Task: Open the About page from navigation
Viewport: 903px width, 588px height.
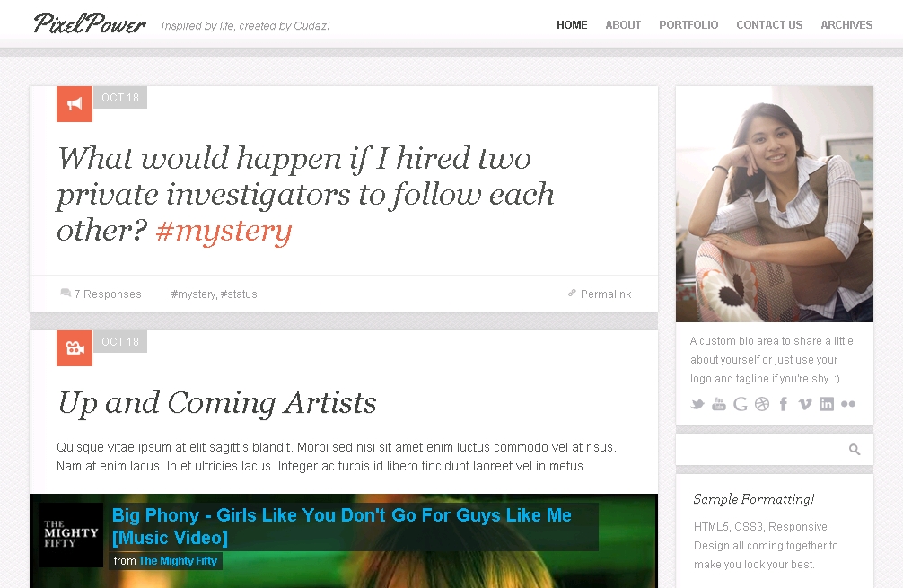Action: click(x=623, y=25)
